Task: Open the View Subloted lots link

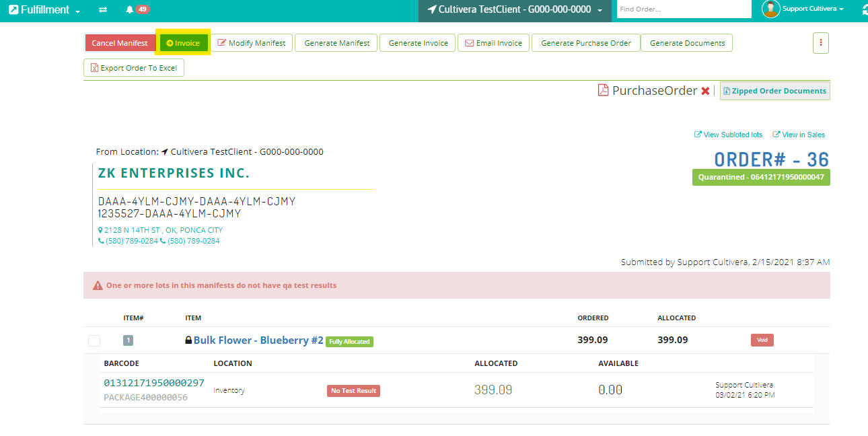Action: tap(728, 135)
